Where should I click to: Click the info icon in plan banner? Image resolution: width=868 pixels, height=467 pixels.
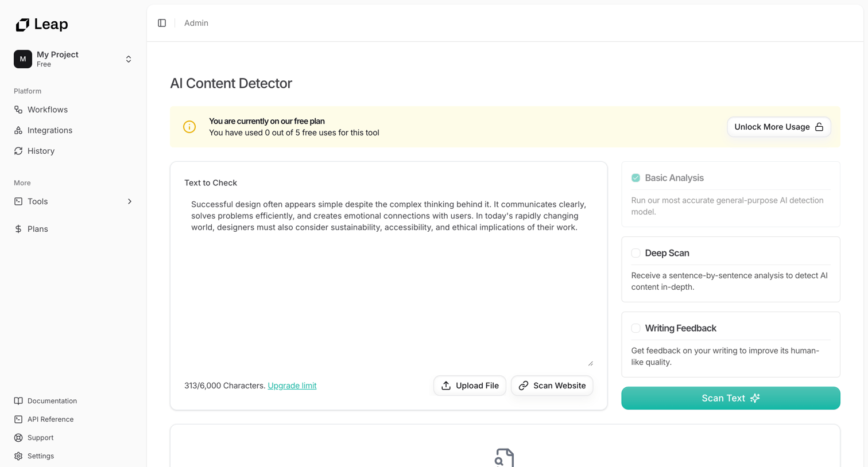(x=189, y=127)
